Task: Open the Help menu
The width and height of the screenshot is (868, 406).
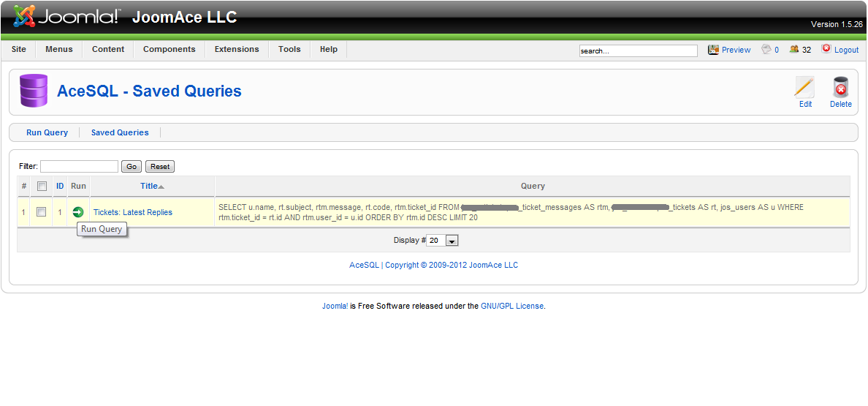Action: [329, 49]
